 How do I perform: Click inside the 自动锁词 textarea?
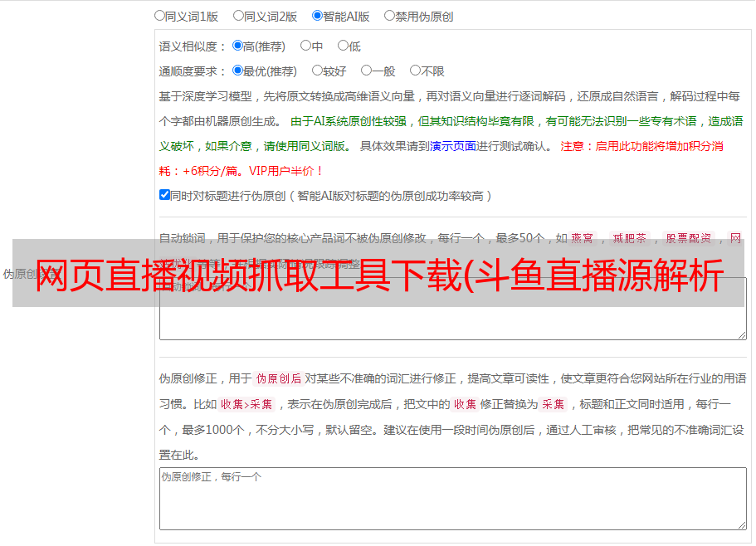[453, 309]
